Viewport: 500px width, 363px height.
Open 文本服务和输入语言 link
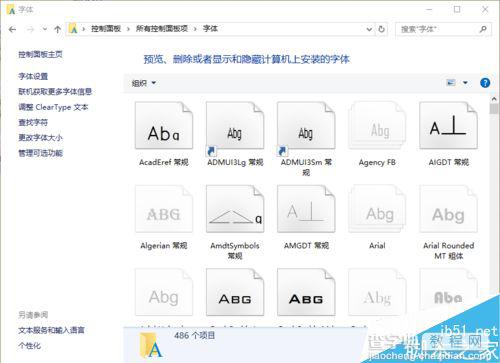51,330
